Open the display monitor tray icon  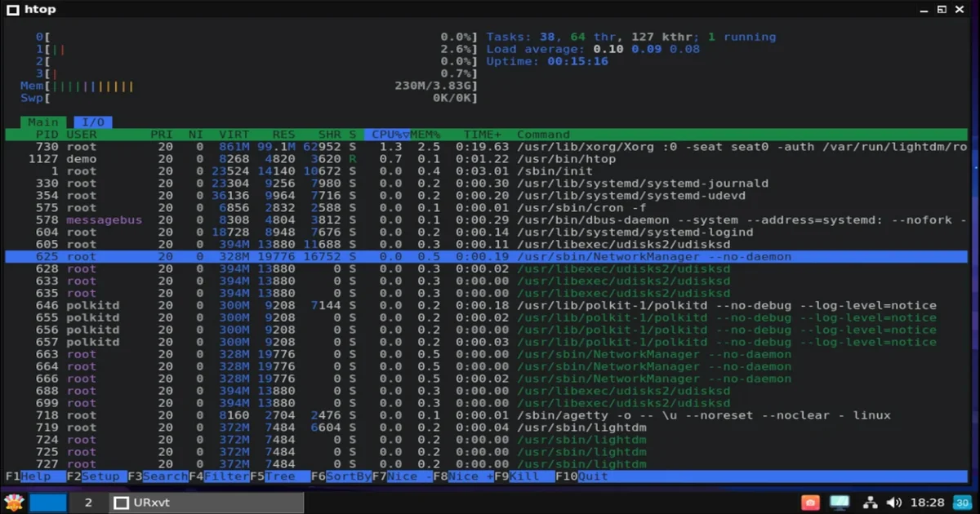point(840,503)
